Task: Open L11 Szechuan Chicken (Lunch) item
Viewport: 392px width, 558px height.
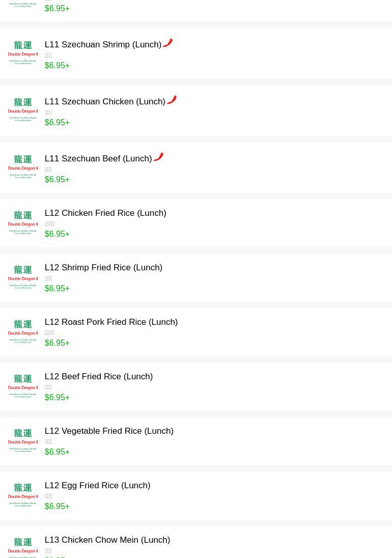Action: (x=105, y=102)
